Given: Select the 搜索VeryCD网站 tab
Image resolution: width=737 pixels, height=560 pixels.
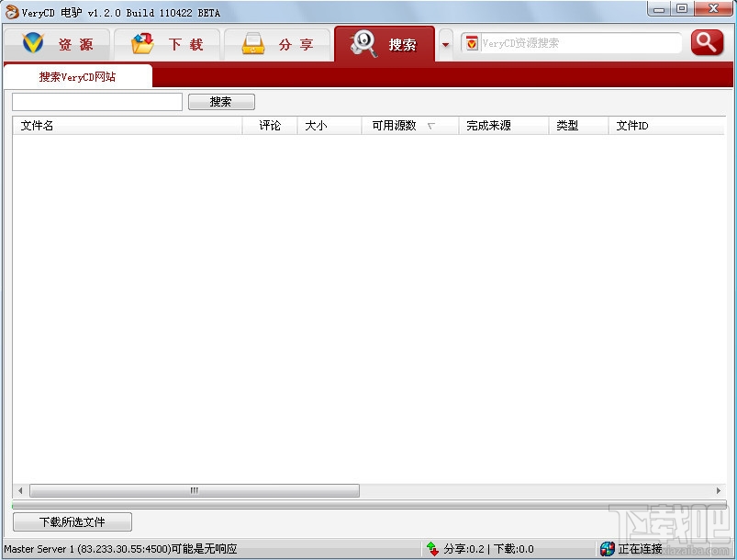Looking at the screenshot, I should coord(77,76).
